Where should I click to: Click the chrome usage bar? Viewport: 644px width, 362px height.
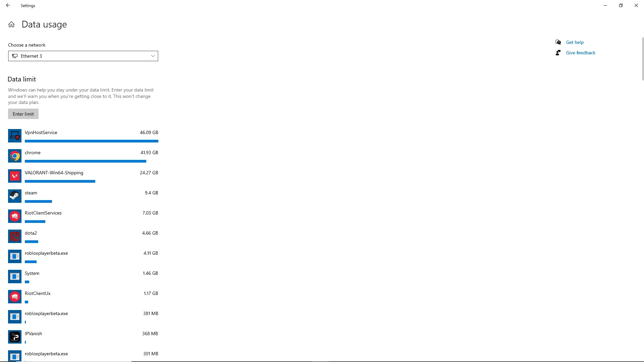pyautogui.click(x=86, y=161)
